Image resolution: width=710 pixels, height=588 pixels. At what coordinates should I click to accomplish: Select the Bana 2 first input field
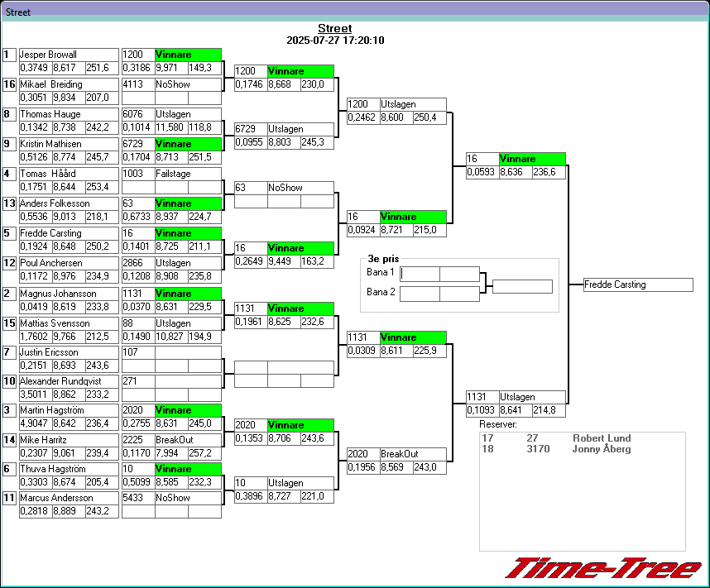[420, 294]
